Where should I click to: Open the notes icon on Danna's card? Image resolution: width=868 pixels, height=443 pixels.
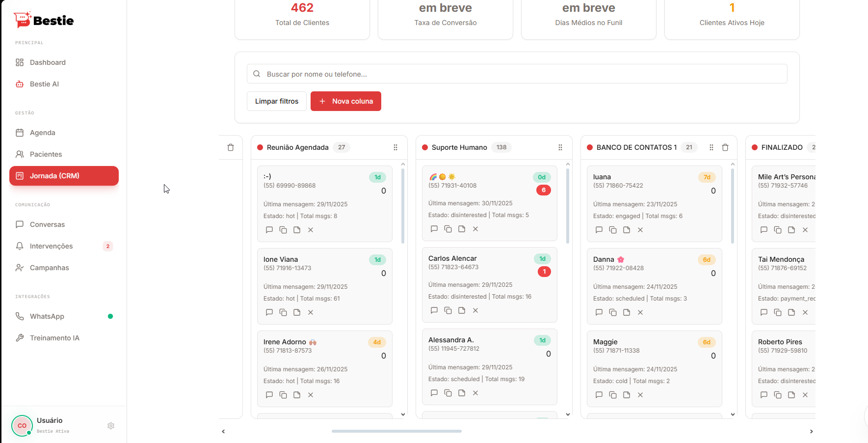(626, 312)
